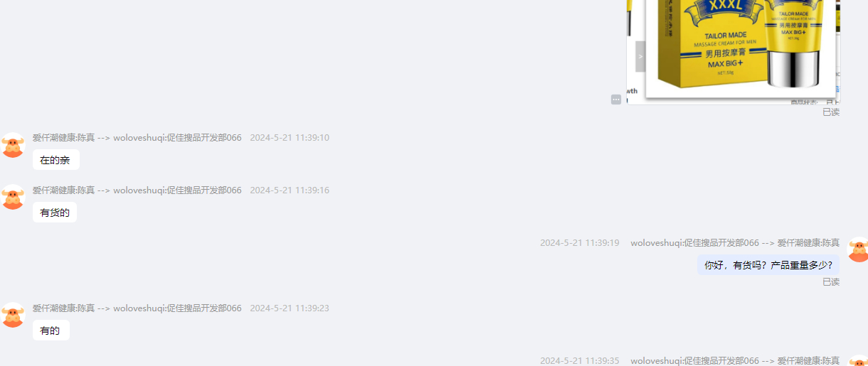
Task: Select the blue '你好，有货吗？产品重量多少？' bubble
Action: point(768,265)
